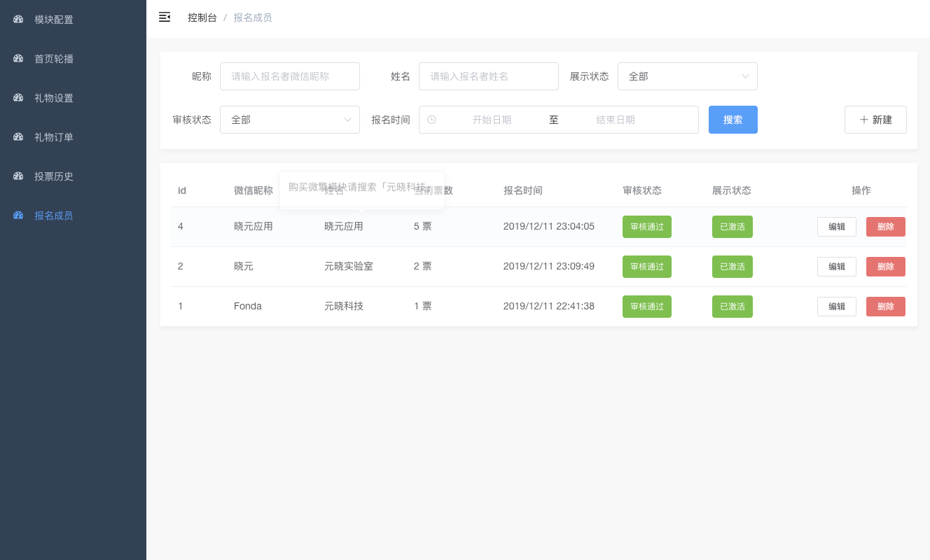The width and height of the screenshot is (930, 560).
Task: Click the vote count 2 票
Action: tap(423, 266)
